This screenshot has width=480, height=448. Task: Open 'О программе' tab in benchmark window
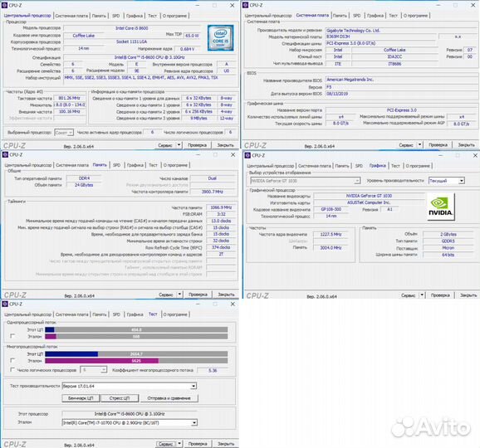(175, 314)
